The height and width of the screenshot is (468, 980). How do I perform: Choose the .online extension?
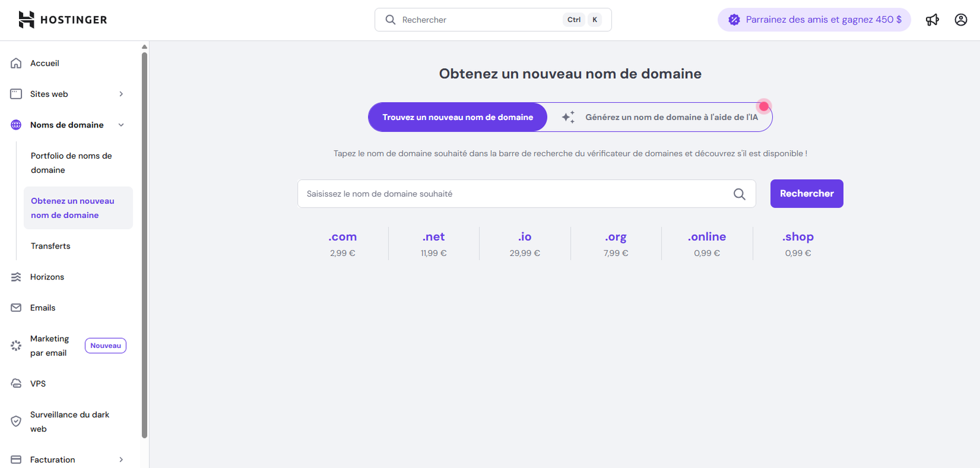point(707,236)
